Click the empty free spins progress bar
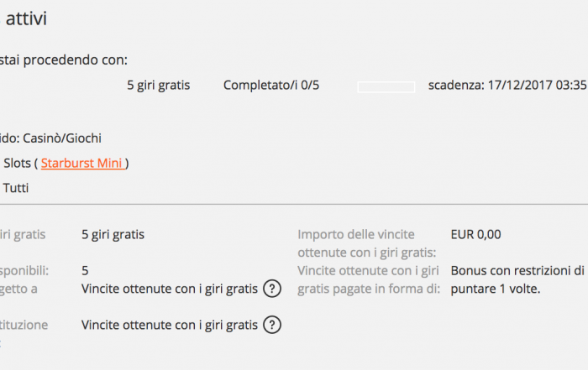Viewport: 588px width, 370px height. [x=386, y=87]
